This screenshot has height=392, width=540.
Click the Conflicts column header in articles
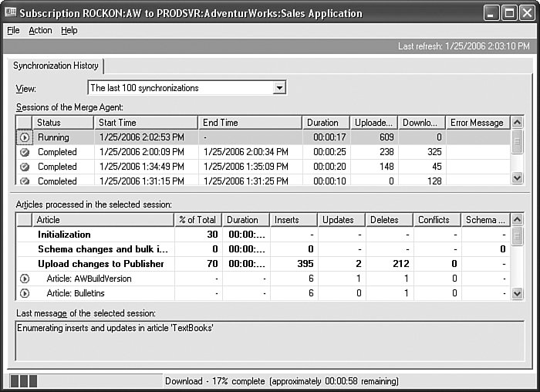437,220
